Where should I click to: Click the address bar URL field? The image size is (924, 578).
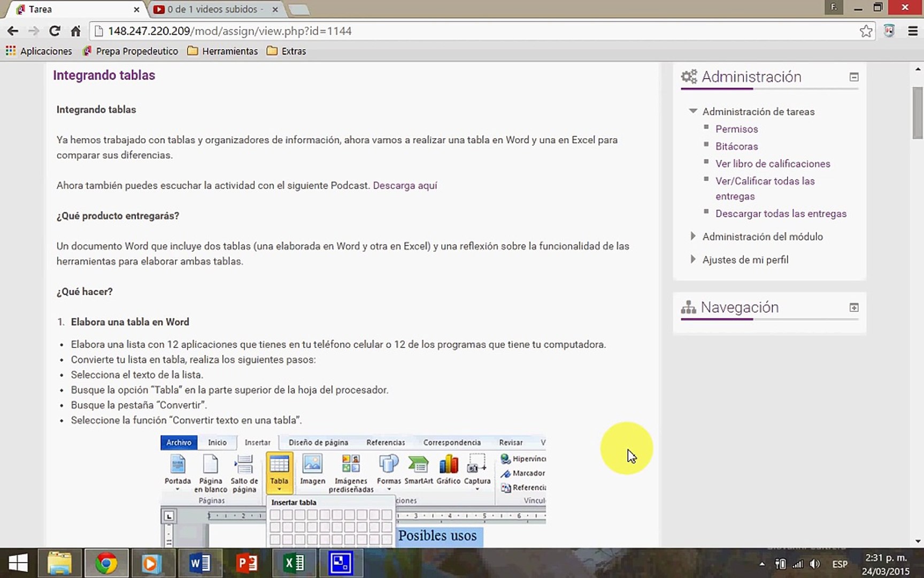pyautogui.click(x=481, y=31)
